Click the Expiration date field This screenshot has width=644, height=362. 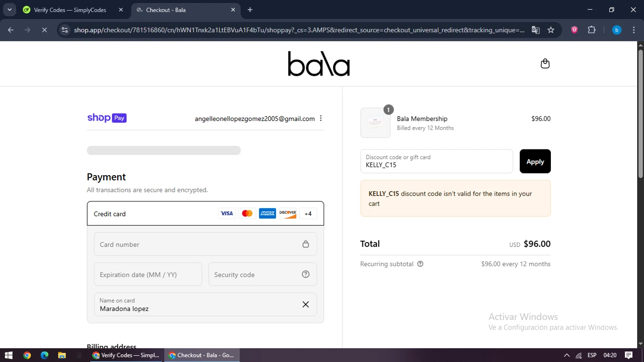148,274
